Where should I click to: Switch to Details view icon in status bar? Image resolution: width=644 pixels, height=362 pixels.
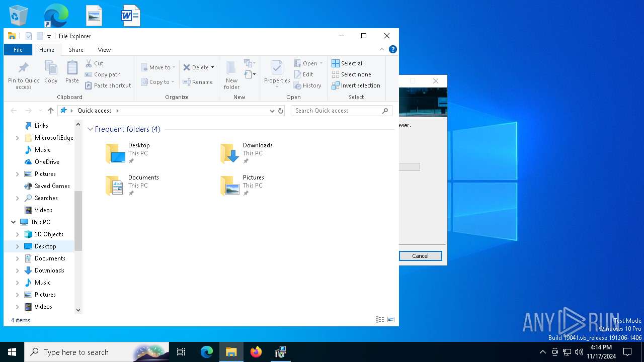click(380, 320)
